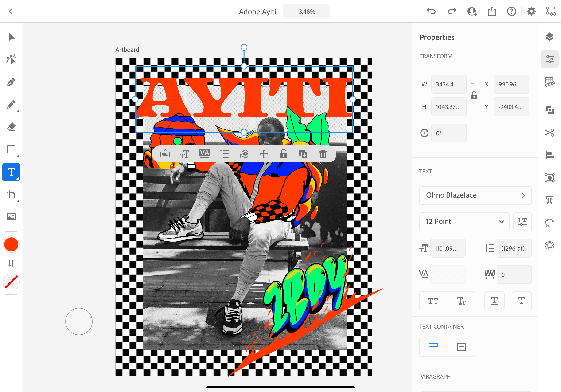Open the Ohno Blazeface font picker
Viewport: 561px width, 392px height.
click(x=475, y=195)
